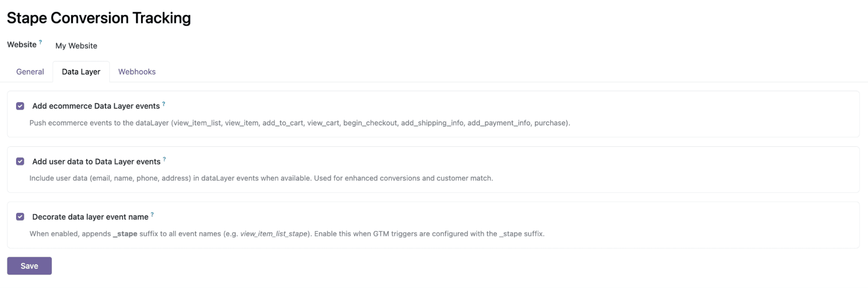Click the ecommerce events description text
This screenshot has height=288, width=868.
[300, 123]
